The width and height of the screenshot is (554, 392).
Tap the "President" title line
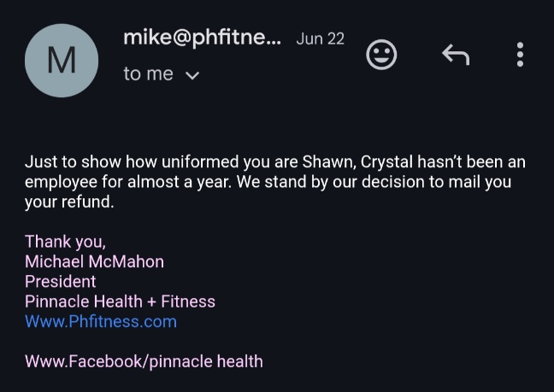coord(60,281)
